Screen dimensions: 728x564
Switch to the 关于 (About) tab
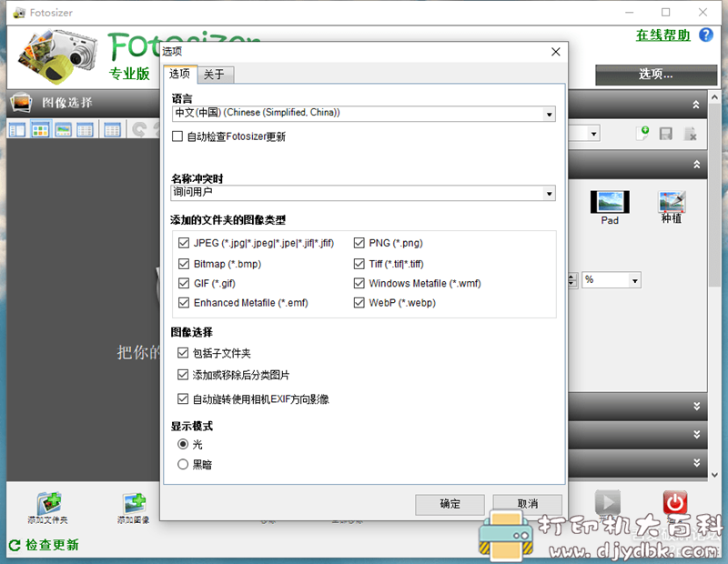215,75
